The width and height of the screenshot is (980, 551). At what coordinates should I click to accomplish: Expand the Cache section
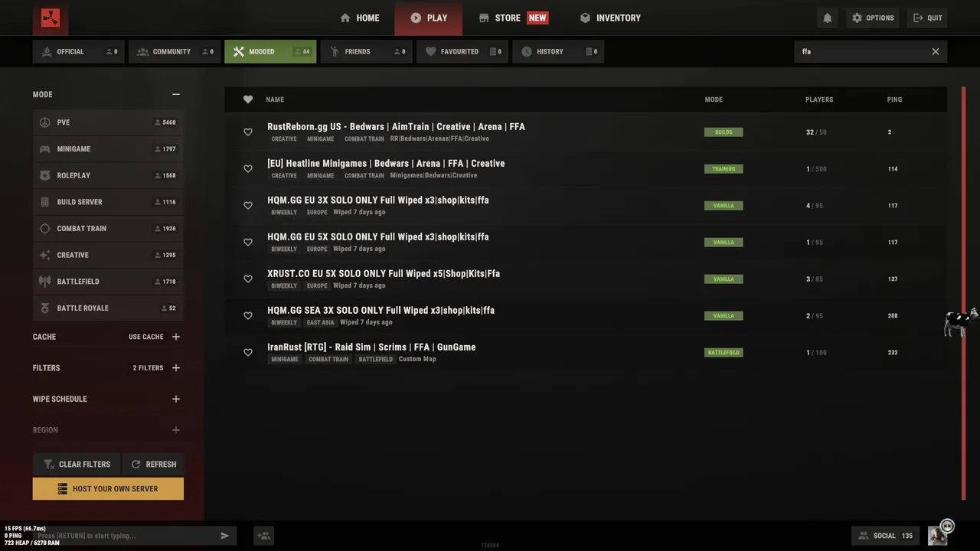(x=176, y=337)
